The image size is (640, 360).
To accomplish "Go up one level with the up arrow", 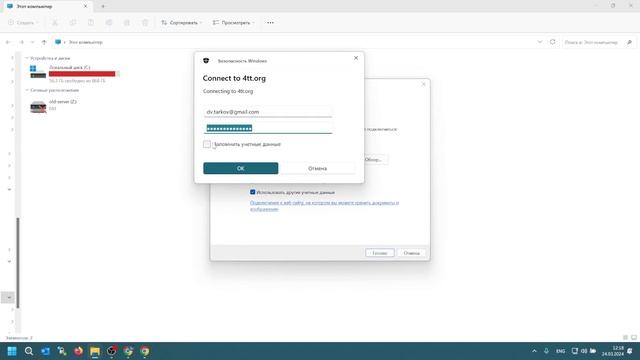I will click(44, 42).
